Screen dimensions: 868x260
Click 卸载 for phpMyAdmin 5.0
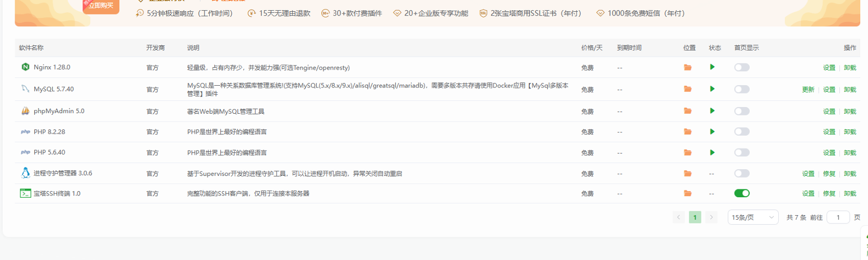[x=850, y=111]
